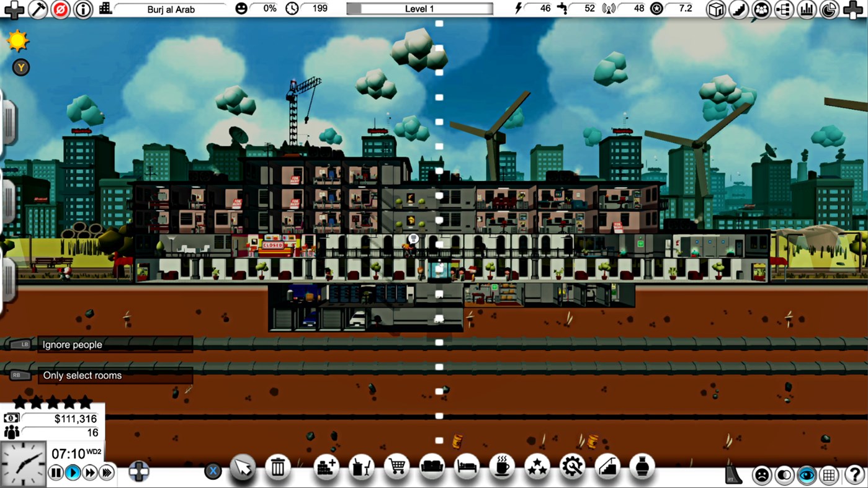
Task: Click the Burj al Arab tower name
Action: tap(171, 9)
